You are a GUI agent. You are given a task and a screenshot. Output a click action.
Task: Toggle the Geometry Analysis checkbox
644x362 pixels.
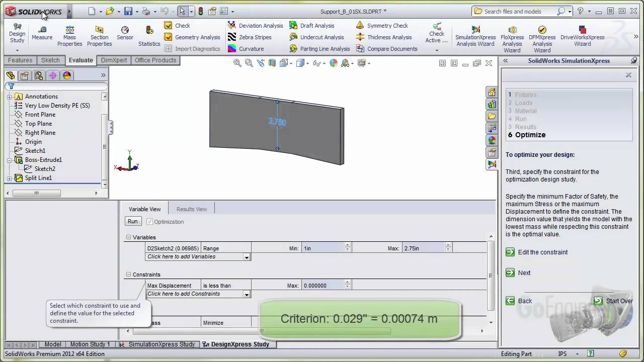(x=169, y=37)
